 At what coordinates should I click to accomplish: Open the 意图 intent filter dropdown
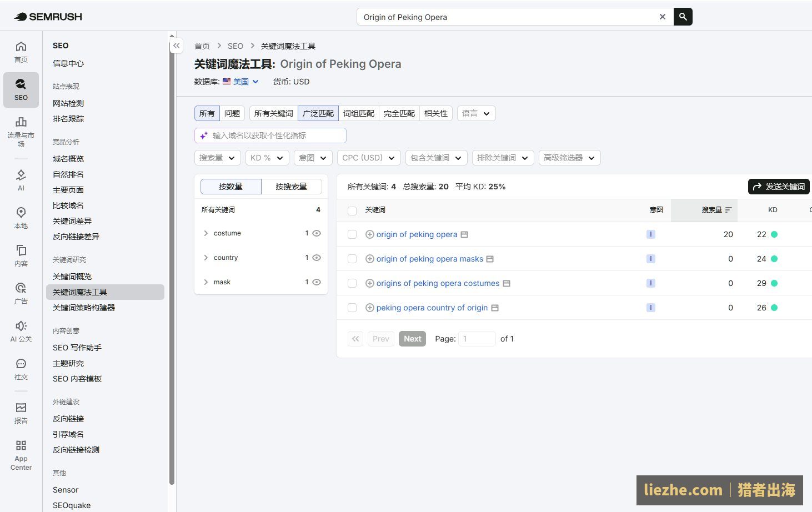click(x=313, y=158)
